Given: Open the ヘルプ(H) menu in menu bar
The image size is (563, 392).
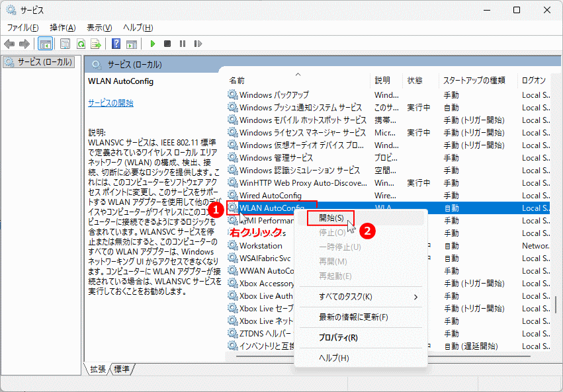Looking at the screenshot, I should [138, 28].
